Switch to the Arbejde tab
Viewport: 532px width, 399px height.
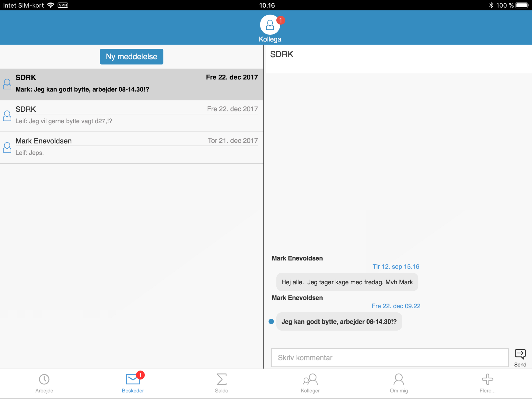44,383
